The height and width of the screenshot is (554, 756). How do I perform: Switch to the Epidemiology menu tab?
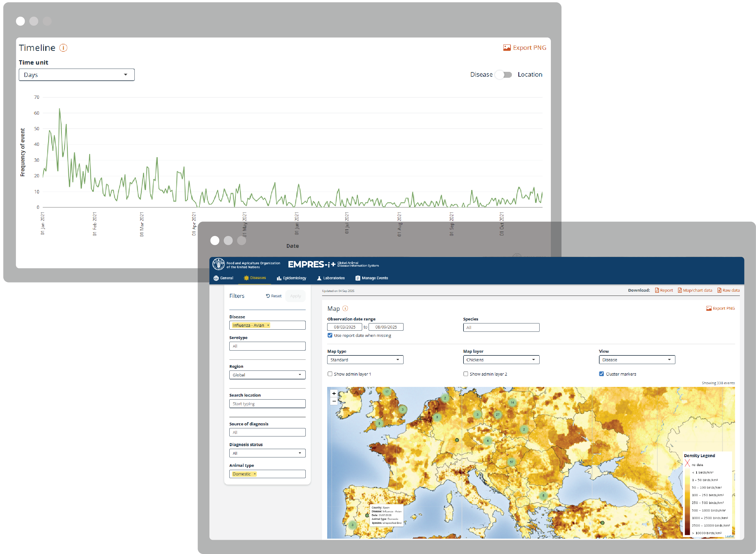tap(291, 278)
